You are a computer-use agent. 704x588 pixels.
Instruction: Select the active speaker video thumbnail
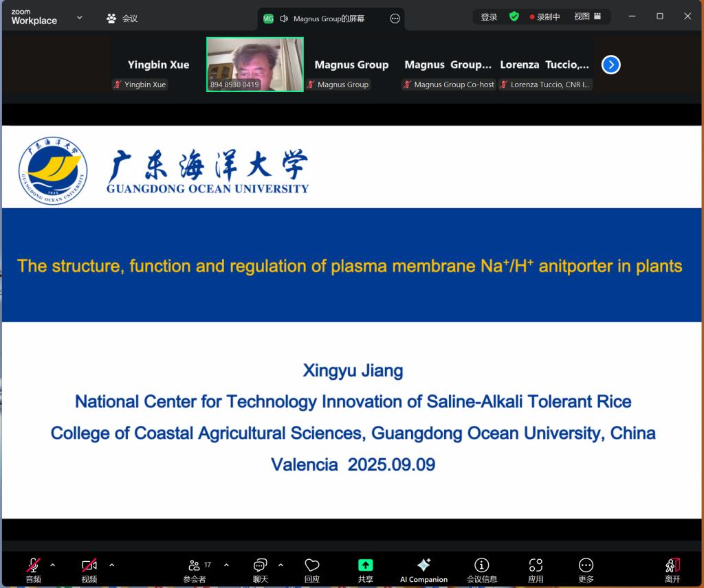[x=255, y=64]
